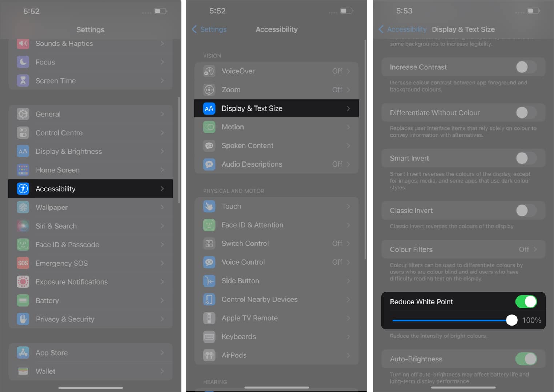Turn off Auto-Brightness
Screen dimensions: 554x392
526,359
